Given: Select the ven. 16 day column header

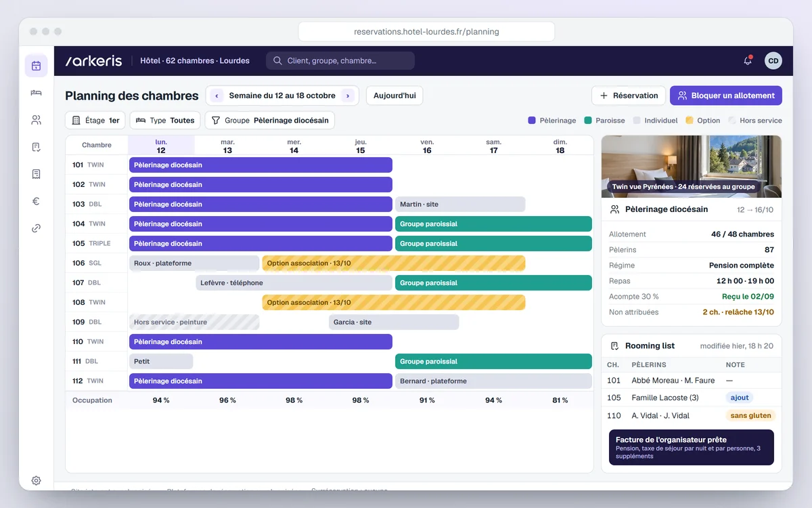Looking at the screenshot, I should [427, 146].
